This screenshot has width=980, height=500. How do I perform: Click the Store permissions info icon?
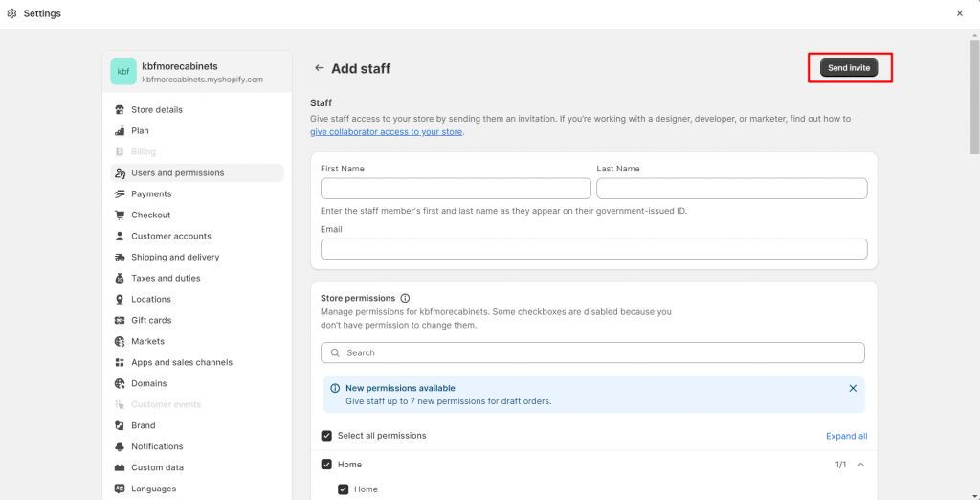(405, 299)
